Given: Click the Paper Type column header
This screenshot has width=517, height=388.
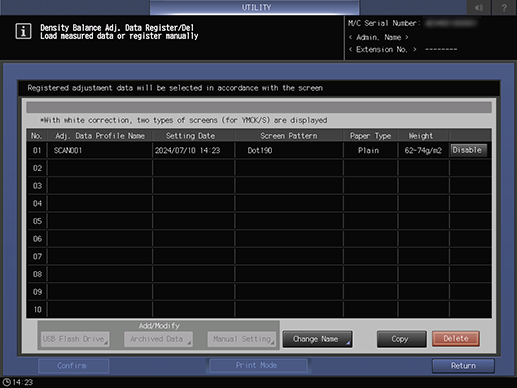Looking at the screenshot, I should pos(370,136).
